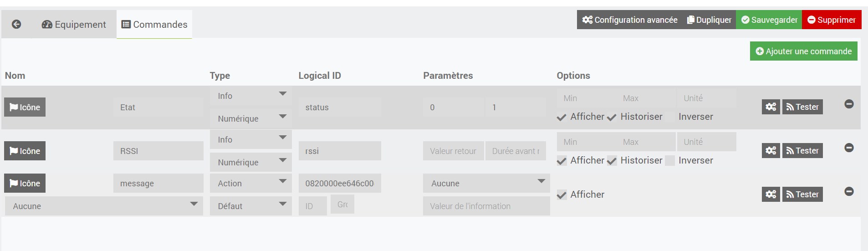
Task: Open the Aucune dropdown in Paramètres column
Action: pos(486,183)
